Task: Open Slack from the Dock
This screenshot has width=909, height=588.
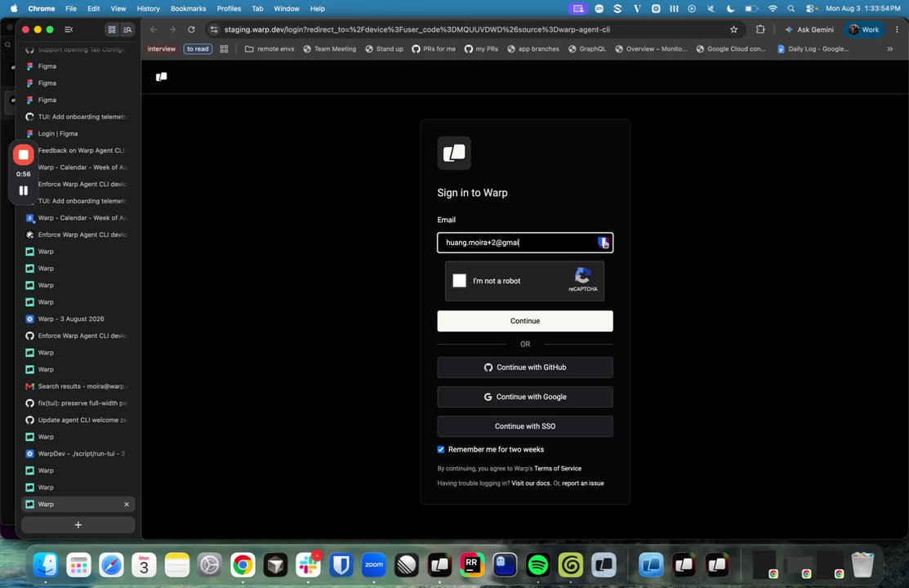Action: click(309, 565)
